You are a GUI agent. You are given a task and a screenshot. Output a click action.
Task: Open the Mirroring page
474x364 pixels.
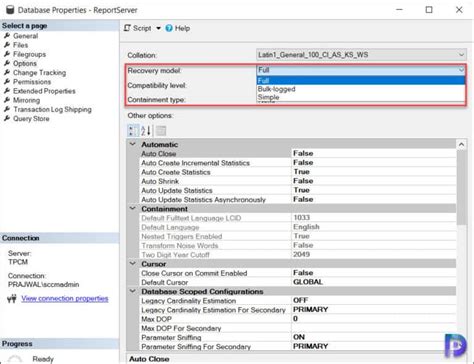point(26,100)
